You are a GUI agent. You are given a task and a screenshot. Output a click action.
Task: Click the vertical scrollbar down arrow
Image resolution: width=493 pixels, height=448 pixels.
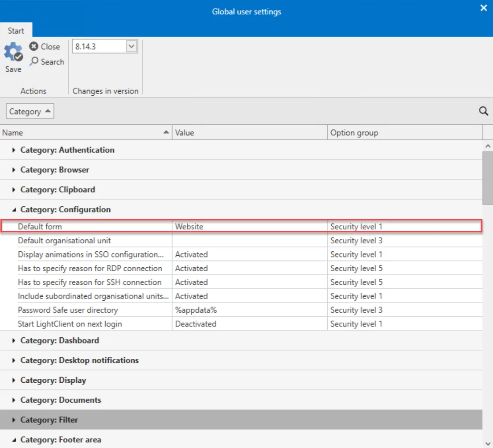pos(488,443)
